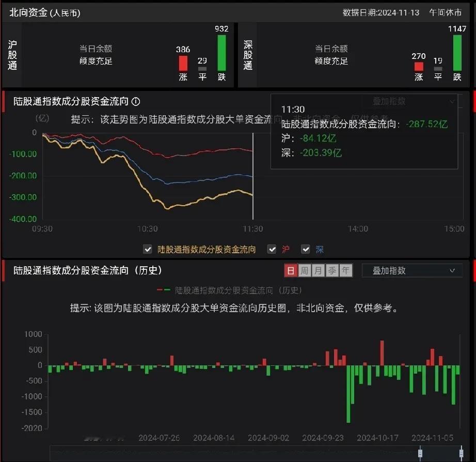Disable the 深 line checkbox
This screenshot has width=476, height=462.
click(306, 249)
